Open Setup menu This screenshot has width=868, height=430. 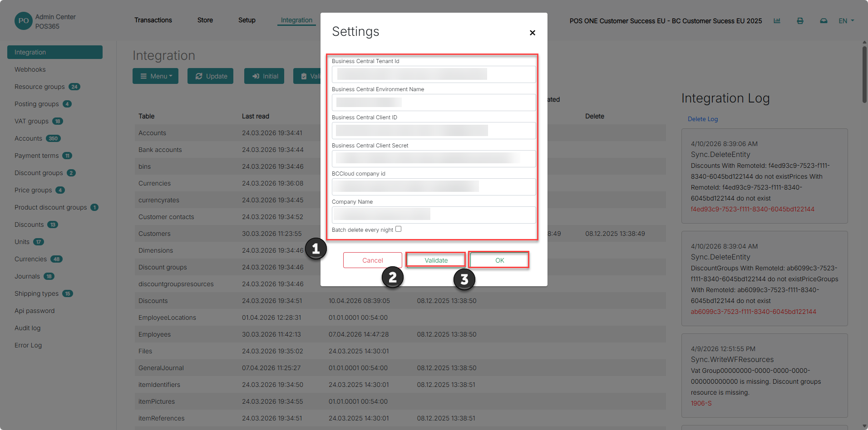pyautogui.click(x=247, y=20)
